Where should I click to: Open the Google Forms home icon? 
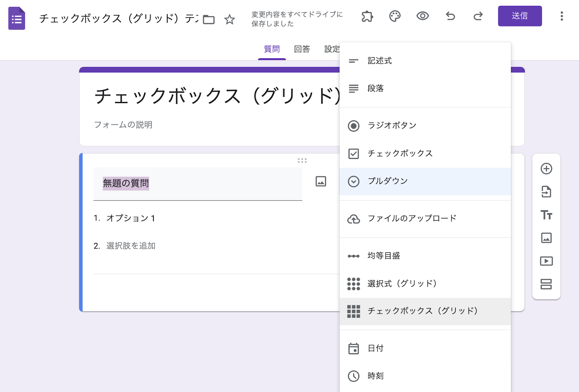pyautogui.click(x=17, y=18)
